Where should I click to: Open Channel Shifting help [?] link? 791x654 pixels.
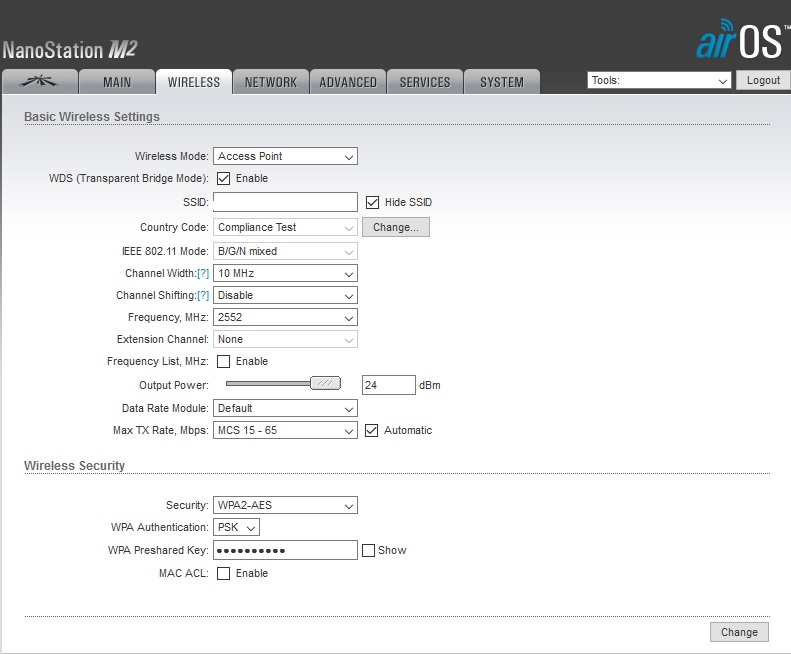point(203,295)
